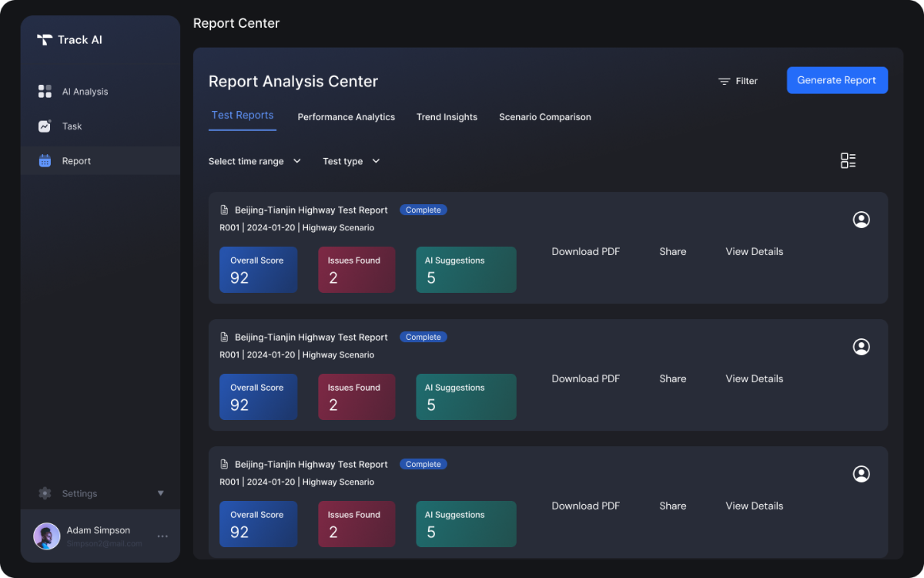The height and width of the screenshot is (578, 924).
Task: Switch list layout with the view toggle icon
Action: coord(848,160)
